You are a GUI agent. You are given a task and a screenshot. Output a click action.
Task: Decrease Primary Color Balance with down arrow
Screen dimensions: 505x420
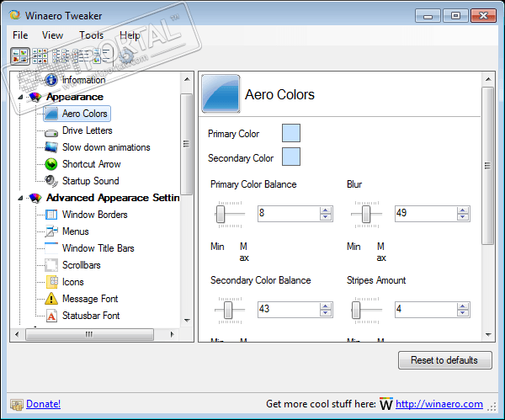click(325, 217)
